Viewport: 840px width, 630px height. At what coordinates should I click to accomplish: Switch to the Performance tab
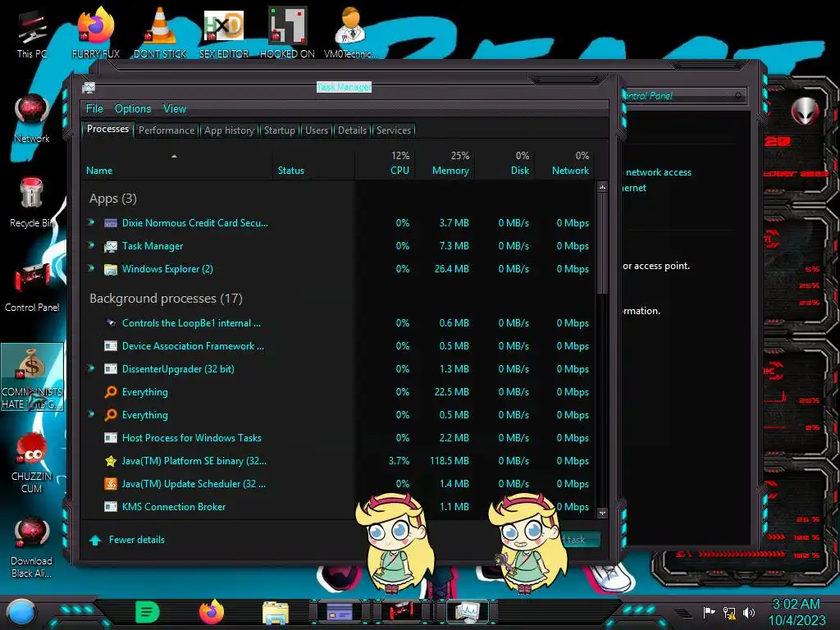(167, 130)
